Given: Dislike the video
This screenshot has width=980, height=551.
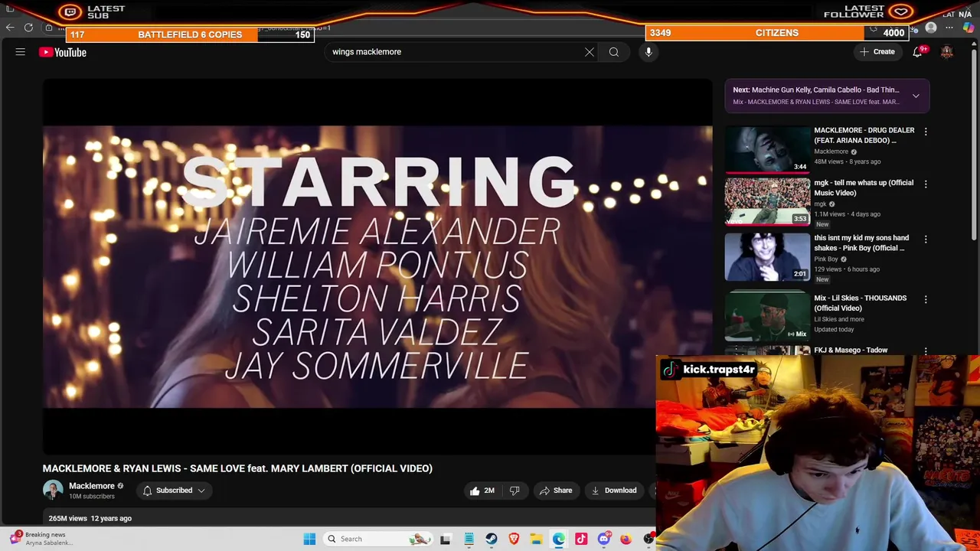Looking at the screenshot, I should [x=514, y=491].
